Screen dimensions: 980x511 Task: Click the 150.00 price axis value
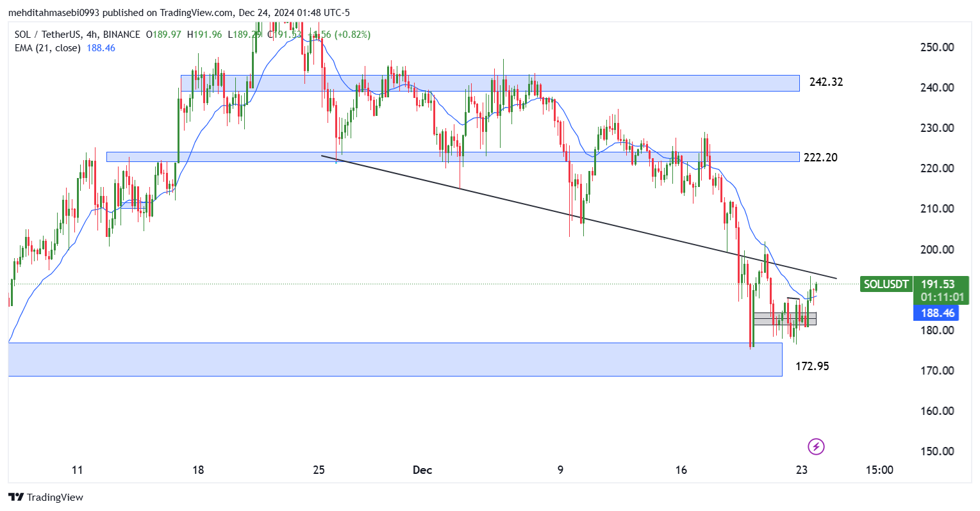tap(938, 451)
